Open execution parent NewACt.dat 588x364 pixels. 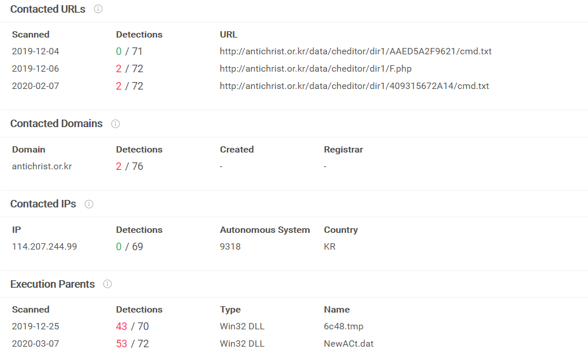(x=348, y=344)
